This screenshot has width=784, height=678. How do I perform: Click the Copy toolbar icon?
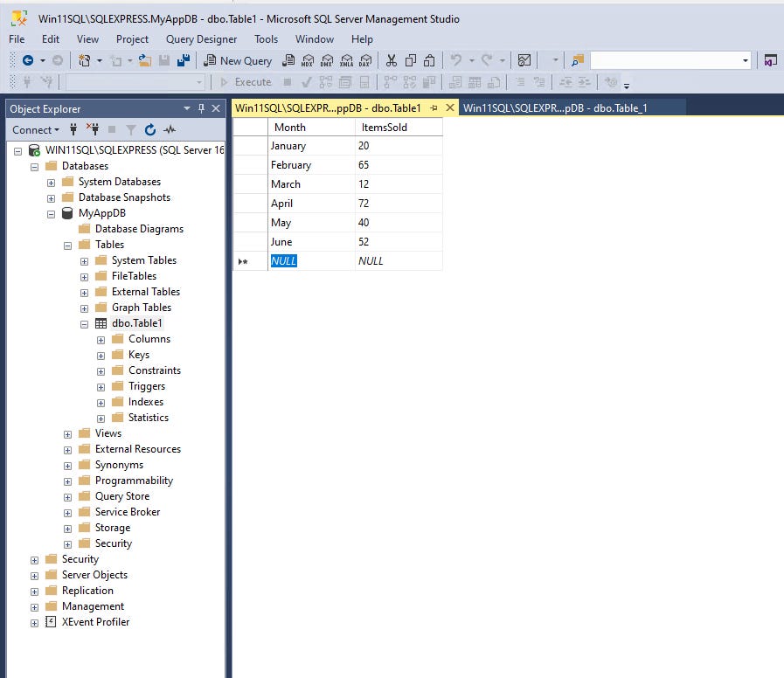[409, 61]
